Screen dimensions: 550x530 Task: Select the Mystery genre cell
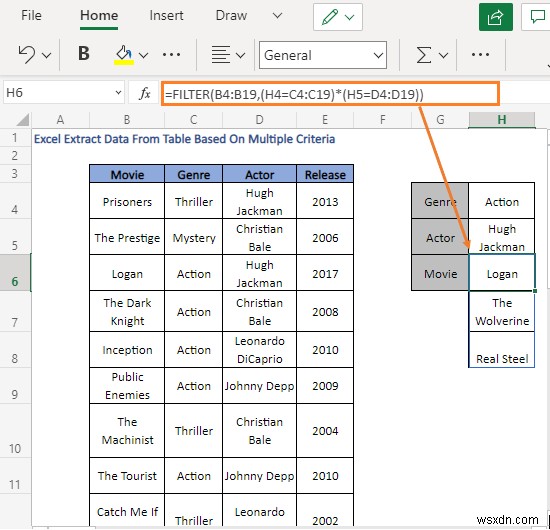[193, 237]
